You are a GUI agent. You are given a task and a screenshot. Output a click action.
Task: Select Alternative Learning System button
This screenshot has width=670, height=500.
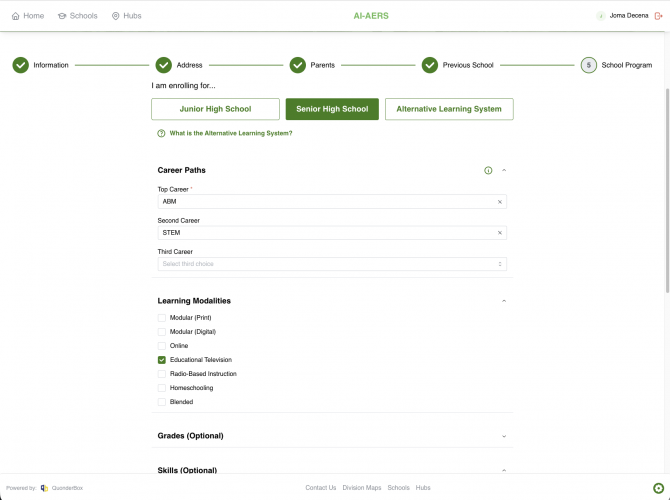(x=449, y=109)
